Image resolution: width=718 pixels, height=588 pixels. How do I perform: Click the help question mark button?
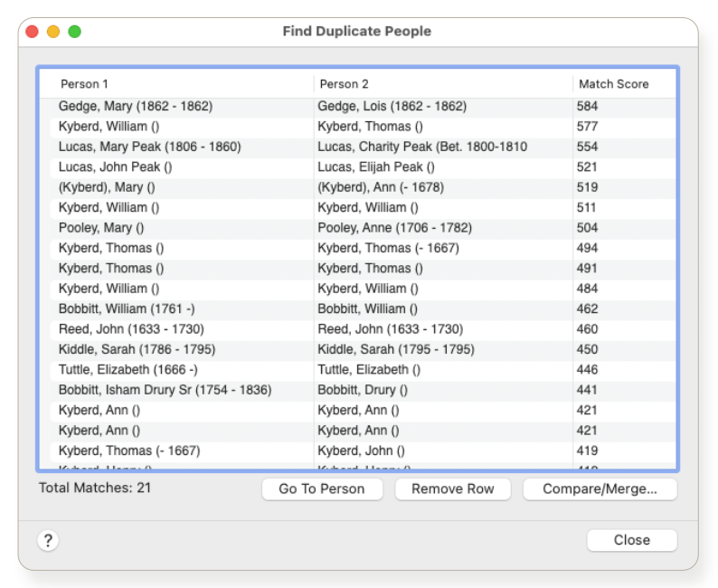click(x=48, y=540)
